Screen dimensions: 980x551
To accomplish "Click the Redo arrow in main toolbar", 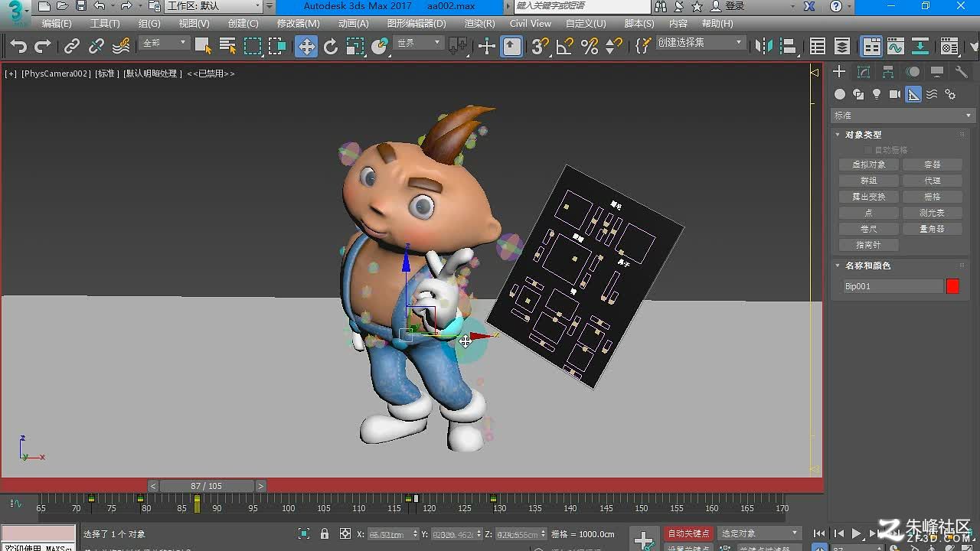I will pos(43,47).
